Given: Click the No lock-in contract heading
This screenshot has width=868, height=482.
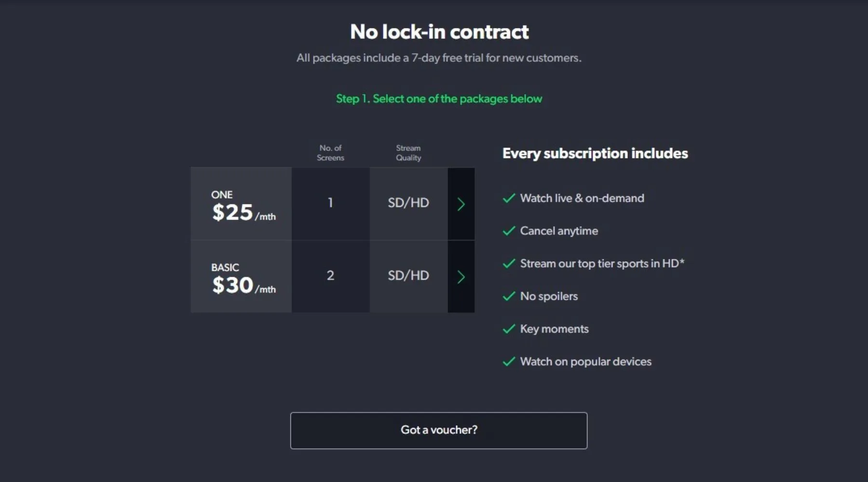Looking at the screenshot, I should [439, 32].
